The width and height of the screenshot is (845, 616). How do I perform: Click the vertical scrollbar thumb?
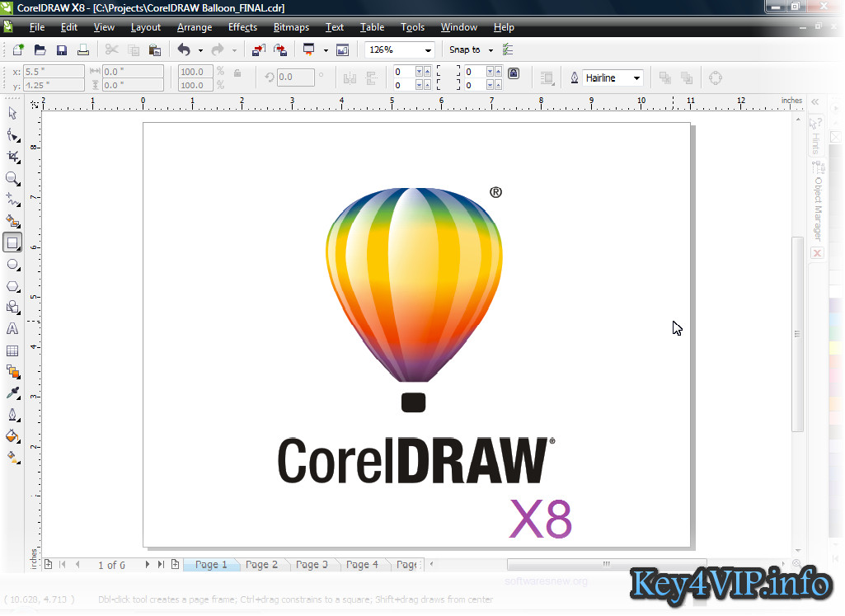click(797, 334)
